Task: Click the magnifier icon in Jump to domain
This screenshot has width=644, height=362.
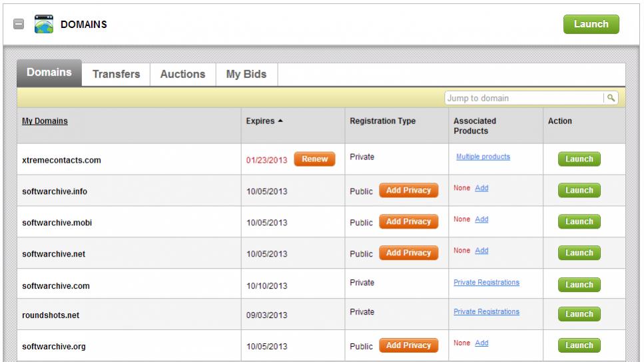Action: [610, 98]
